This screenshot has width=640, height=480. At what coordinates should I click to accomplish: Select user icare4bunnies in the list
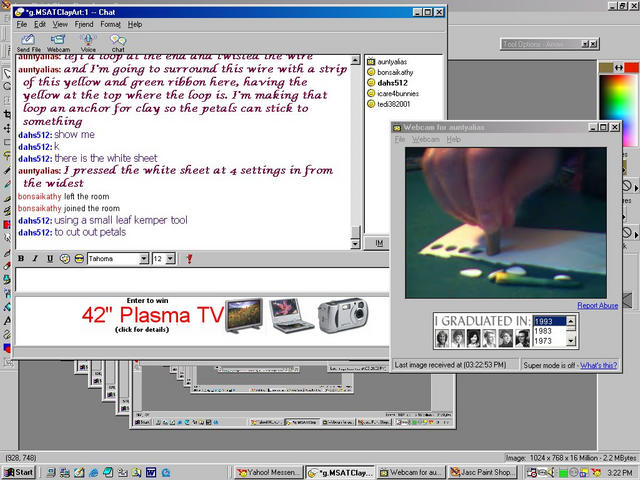click(x=398, y=93)
